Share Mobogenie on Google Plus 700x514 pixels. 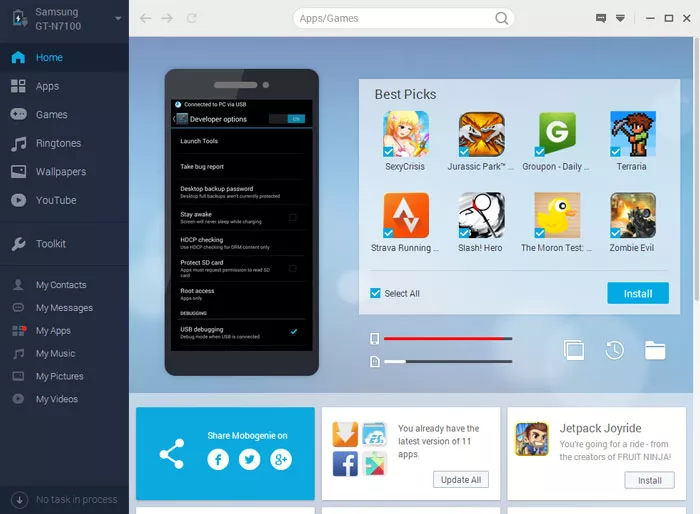tap(281, 459)
